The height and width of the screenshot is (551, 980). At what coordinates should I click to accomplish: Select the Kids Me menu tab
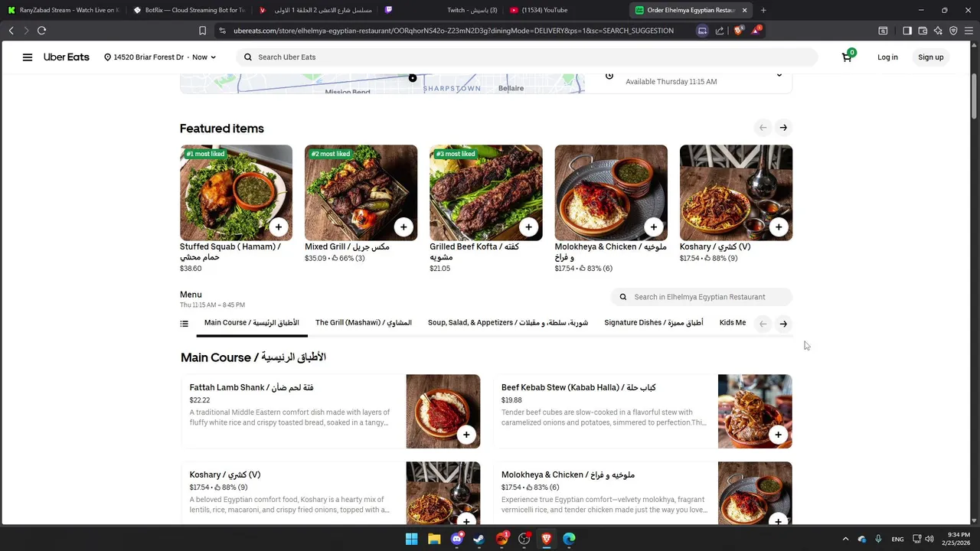[x=733, y=323]
